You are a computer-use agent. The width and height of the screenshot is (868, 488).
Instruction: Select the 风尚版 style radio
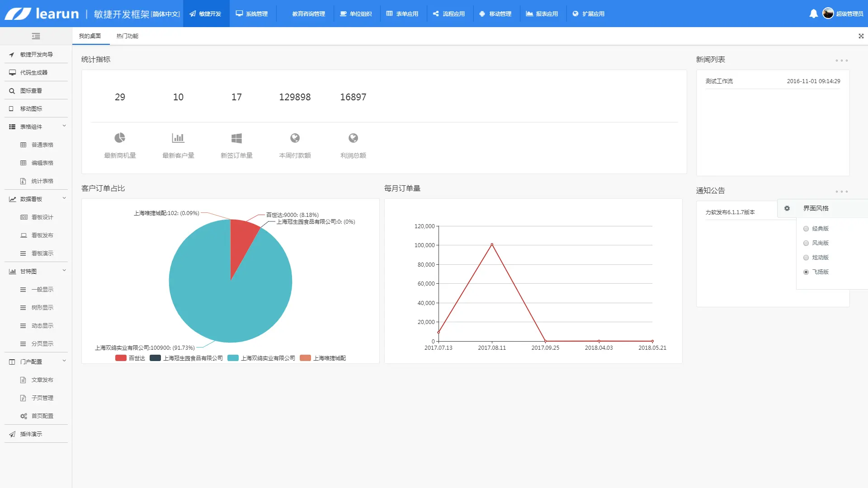click(x=806, y=243)
